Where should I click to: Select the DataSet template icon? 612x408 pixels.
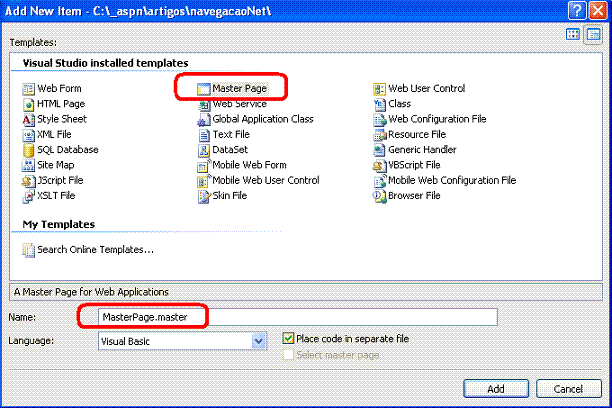(204, 150)
